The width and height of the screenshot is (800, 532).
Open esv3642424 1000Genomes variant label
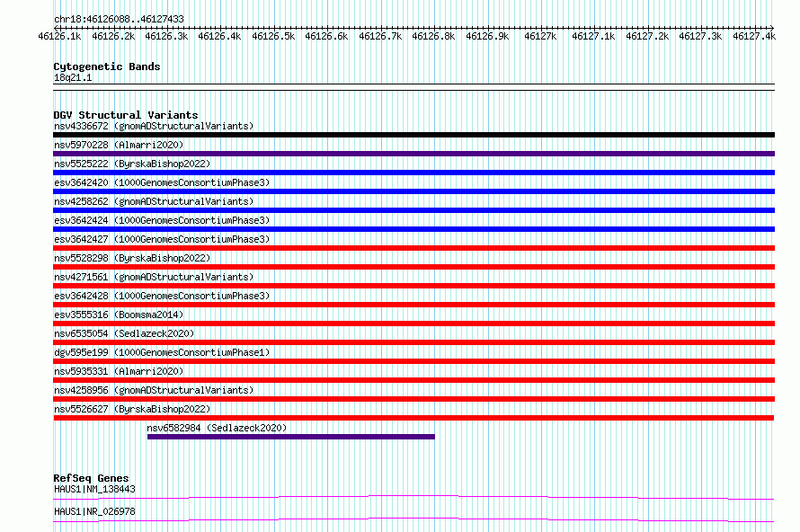pyautogui.click(x=162, y=220)
